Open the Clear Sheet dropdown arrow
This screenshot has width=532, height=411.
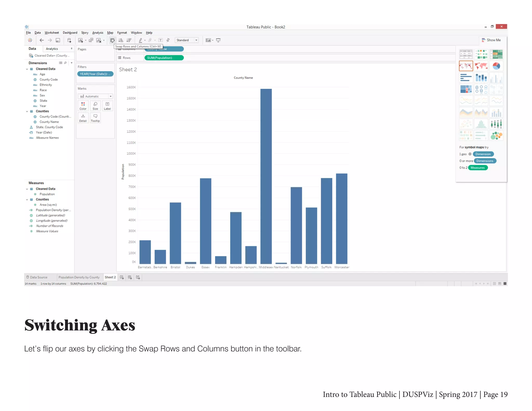[104, 41]
